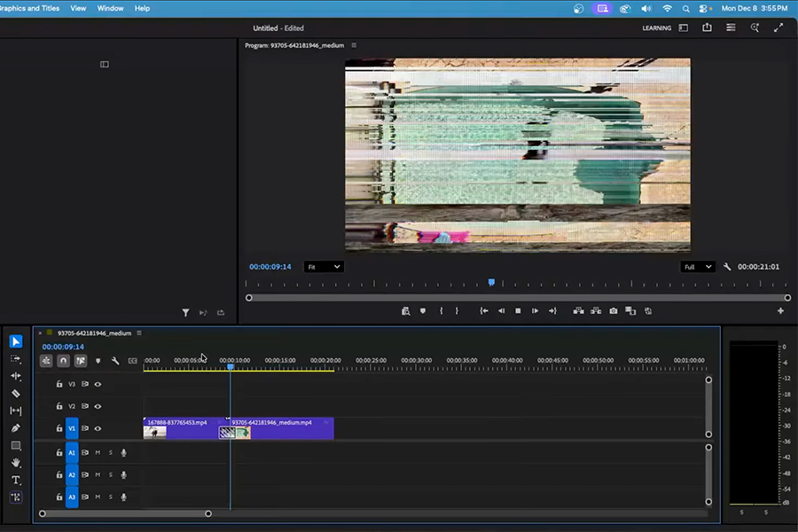
Task: Toggle V2 track output visibility
Action: click(x=98, y=405)
